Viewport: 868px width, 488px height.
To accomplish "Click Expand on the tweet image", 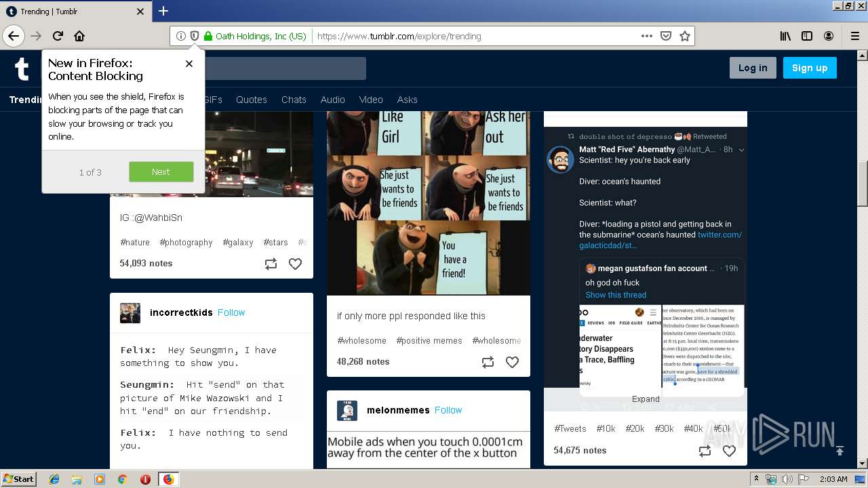I will point(646,399).
